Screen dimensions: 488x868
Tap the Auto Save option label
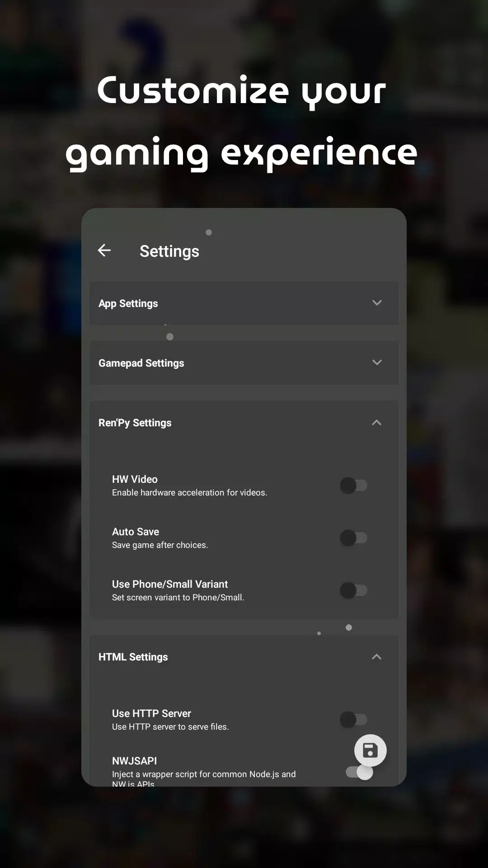136,532
